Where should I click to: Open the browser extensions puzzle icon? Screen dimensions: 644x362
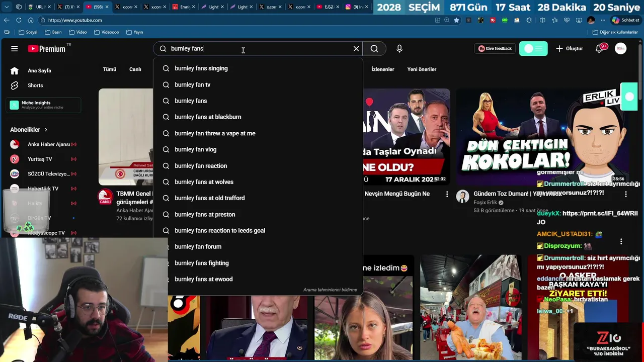point(529,20)
